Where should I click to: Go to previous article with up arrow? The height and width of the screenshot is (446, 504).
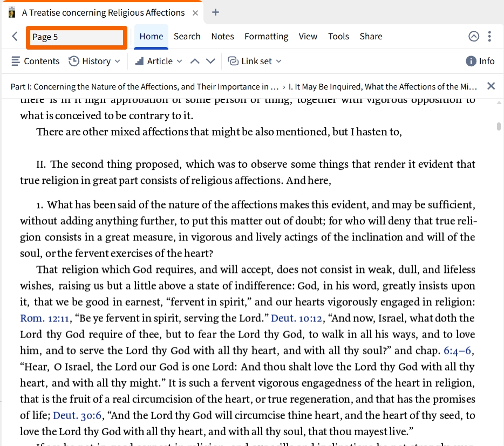(195, 61)
